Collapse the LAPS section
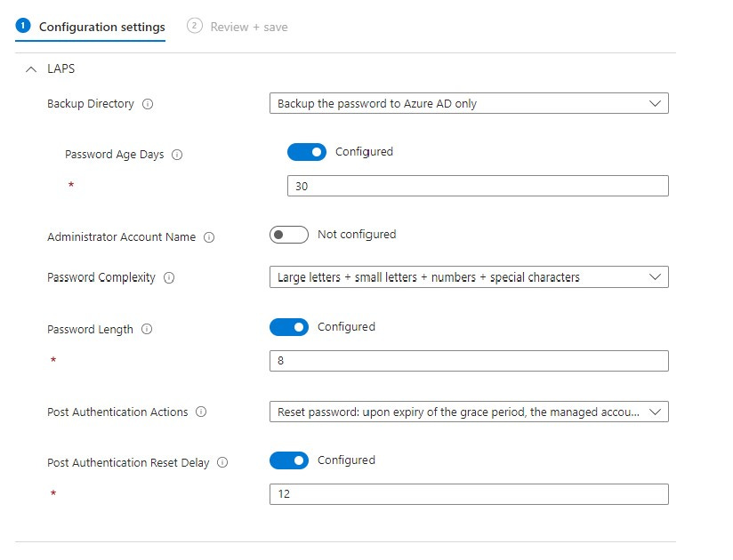 click(32, 68)
